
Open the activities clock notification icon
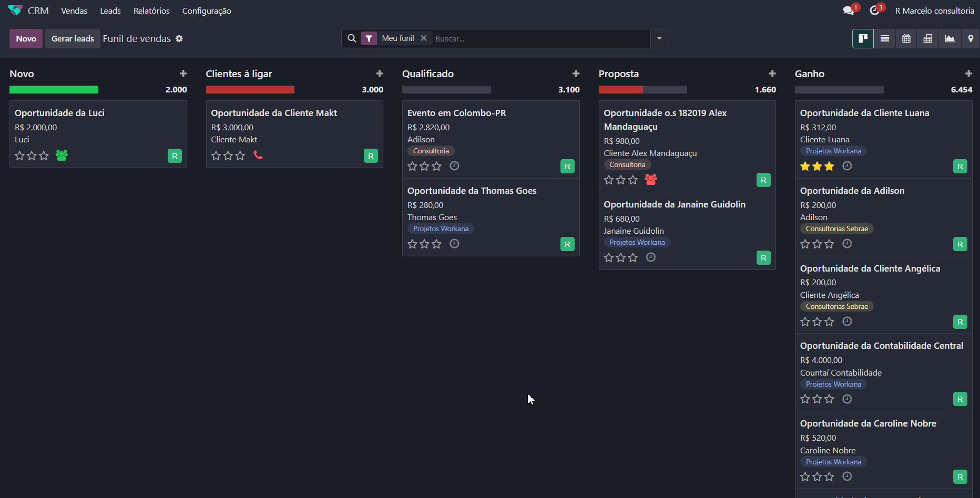874,11
